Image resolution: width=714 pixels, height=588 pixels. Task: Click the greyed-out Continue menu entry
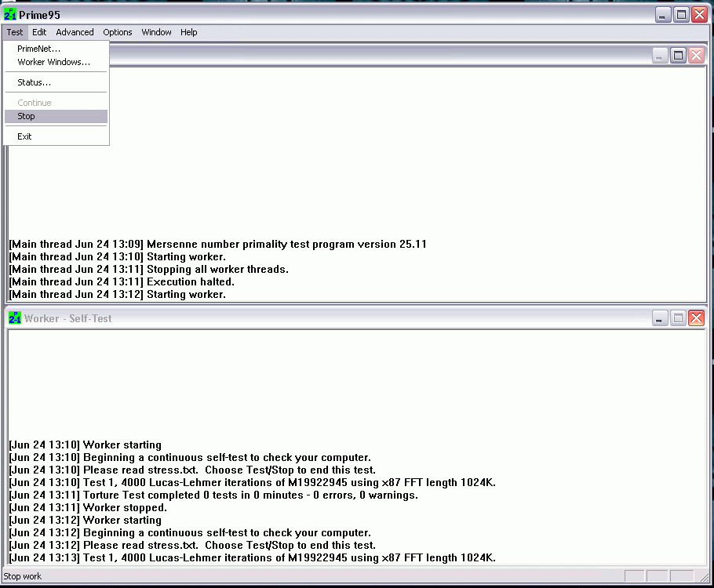[x=56, y=103]
